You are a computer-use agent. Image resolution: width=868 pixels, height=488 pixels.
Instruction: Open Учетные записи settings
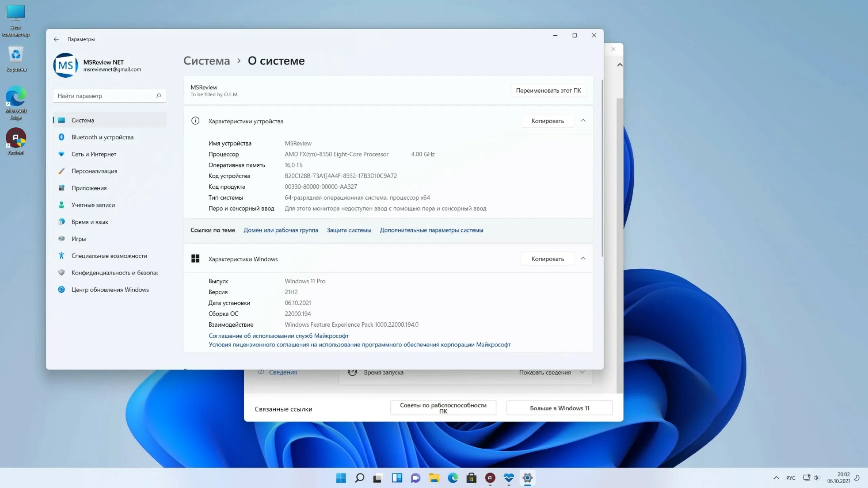click(x=110, y=205)
